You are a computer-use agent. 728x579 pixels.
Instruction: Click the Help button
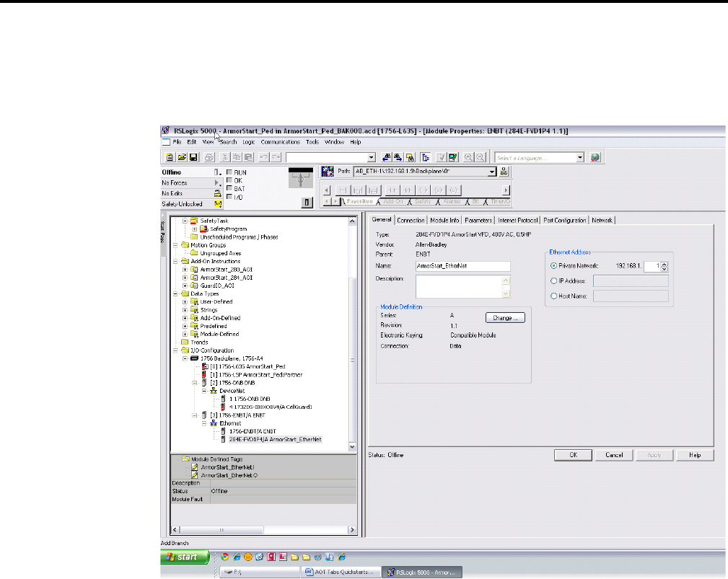pos(695,455)
